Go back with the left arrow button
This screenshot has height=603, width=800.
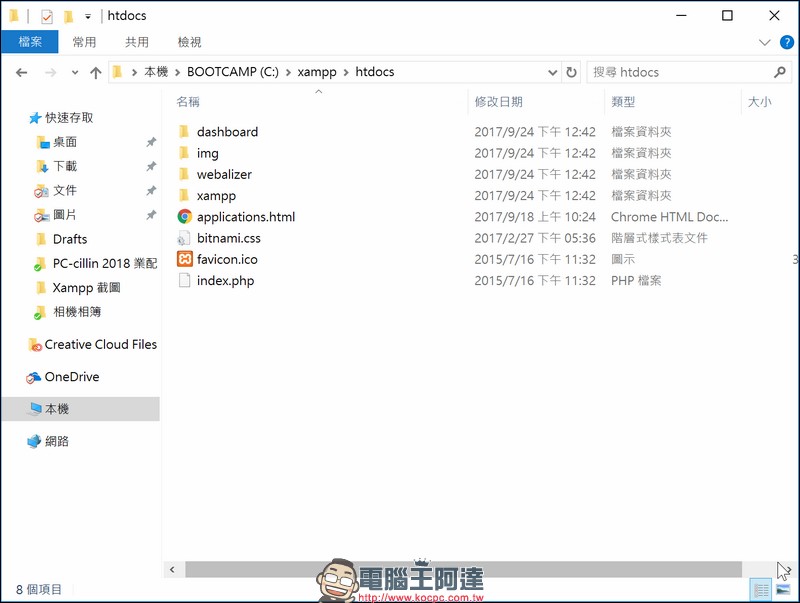pos(21,72)
